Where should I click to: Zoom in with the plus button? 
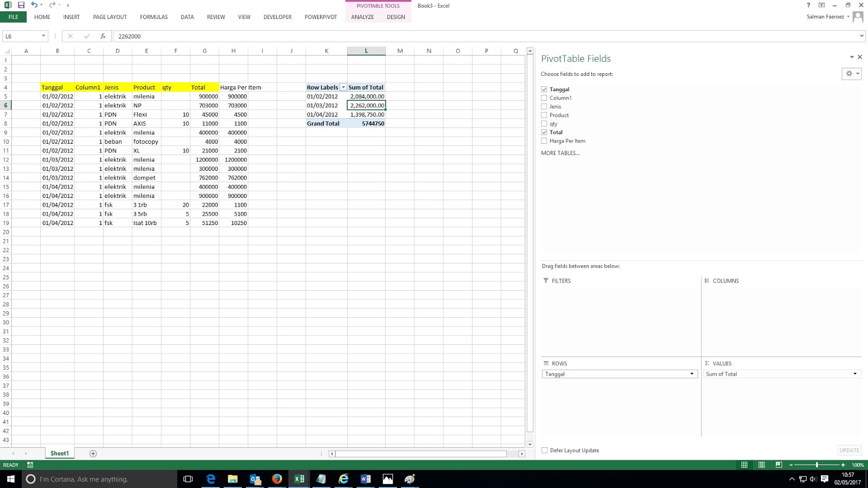843,465
